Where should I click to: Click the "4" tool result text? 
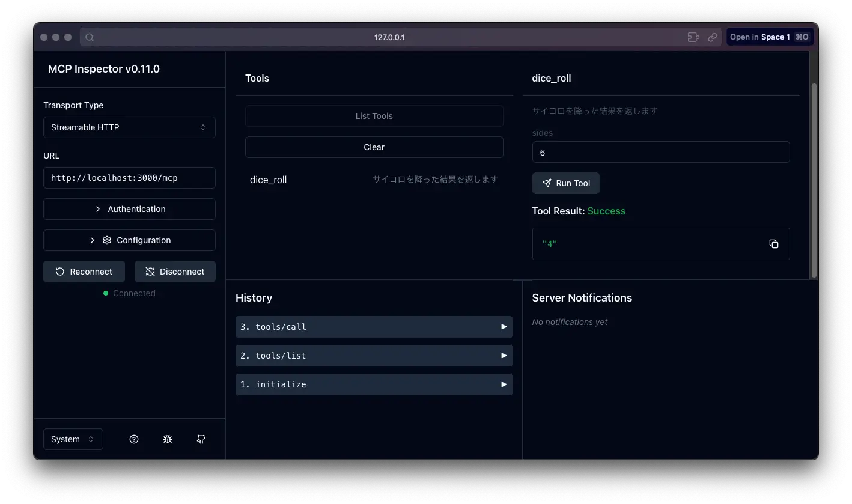(x=550, y=244)
